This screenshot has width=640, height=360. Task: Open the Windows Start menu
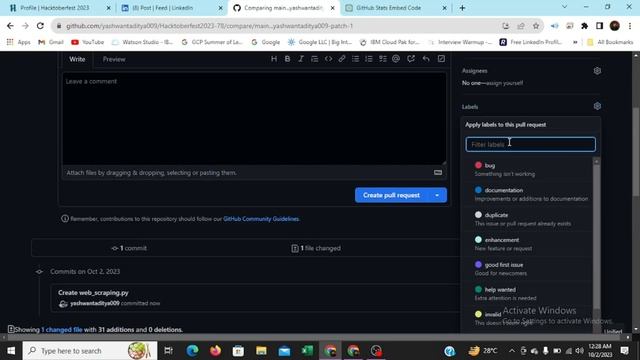[11, 351]
